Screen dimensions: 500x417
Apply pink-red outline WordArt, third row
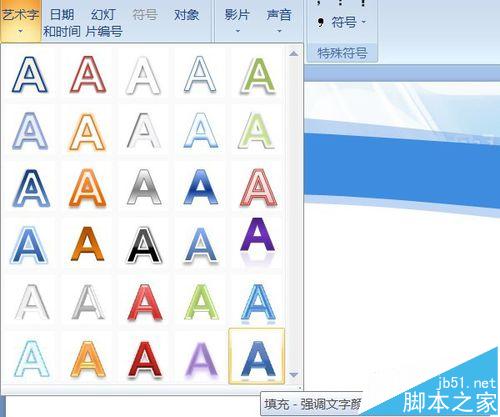click(x=258, y=188)
